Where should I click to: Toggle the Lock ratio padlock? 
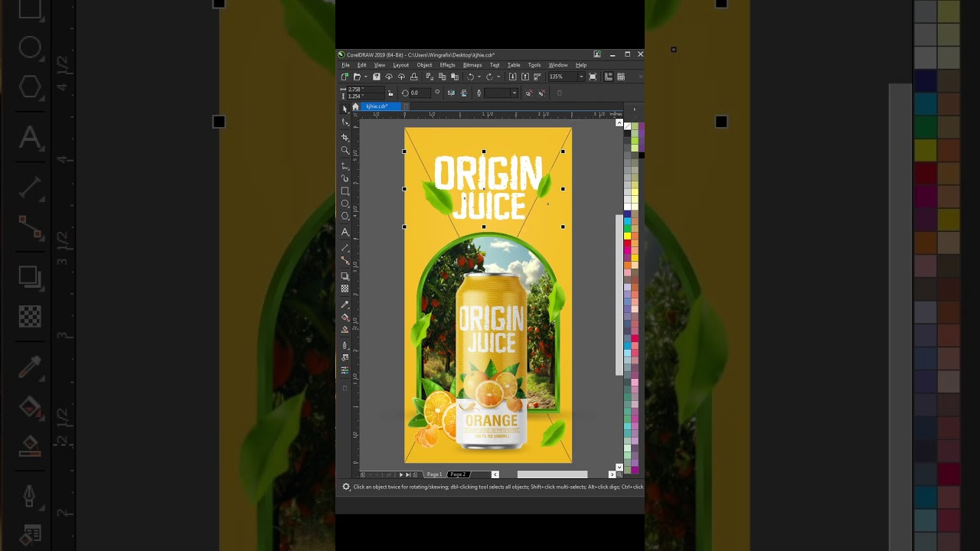click(x=390, y=93)
